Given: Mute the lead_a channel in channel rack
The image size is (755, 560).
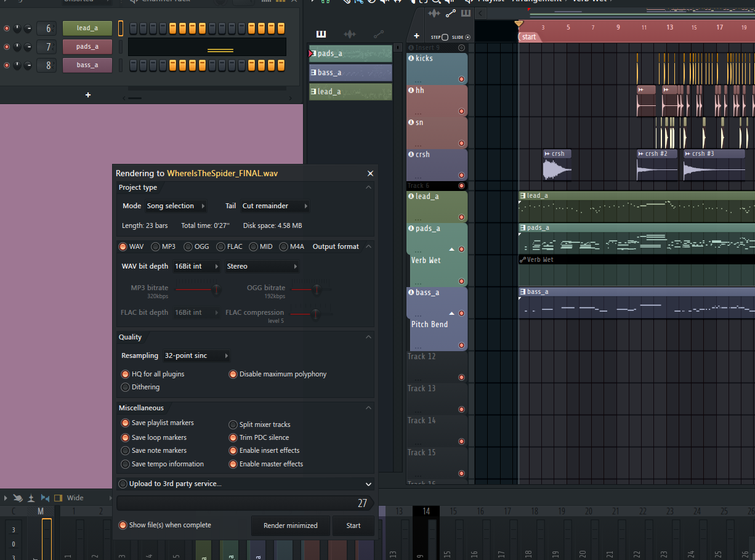Looking at the screenshot, I should pyautogui.click(x=7, y=28).
